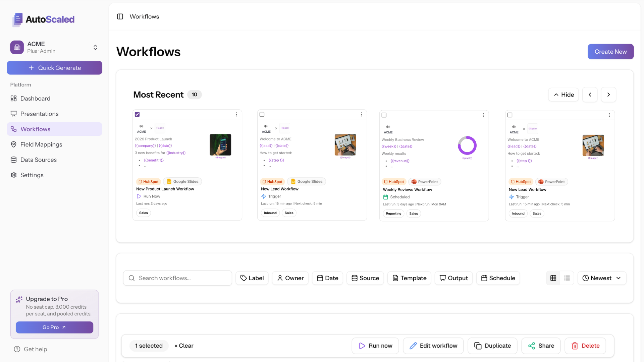
Task: Open Newest sort dropdown
Action: [602, 278]
